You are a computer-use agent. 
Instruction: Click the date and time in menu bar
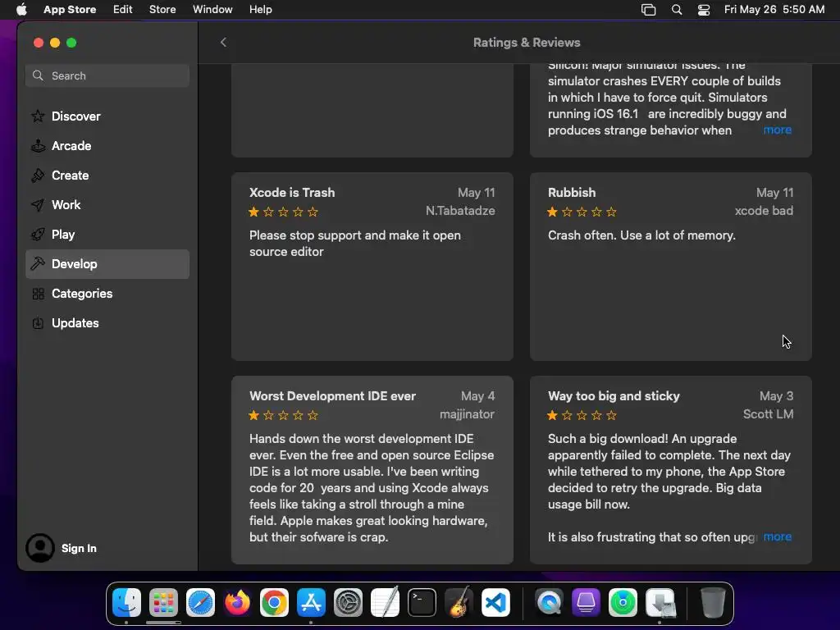(774, 9)
